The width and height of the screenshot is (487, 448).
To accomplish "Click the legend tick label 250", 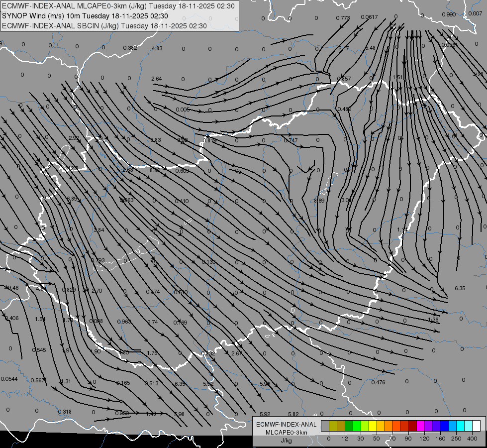I will pyautogui.click(x=456, y=439).
